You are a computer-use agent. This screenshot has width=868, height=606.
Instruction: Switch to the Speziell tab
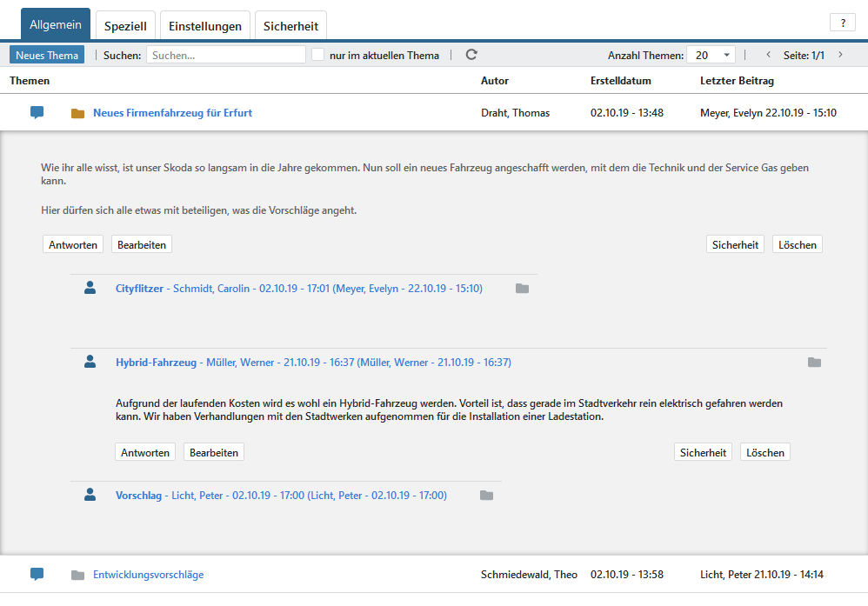(125, 26)
